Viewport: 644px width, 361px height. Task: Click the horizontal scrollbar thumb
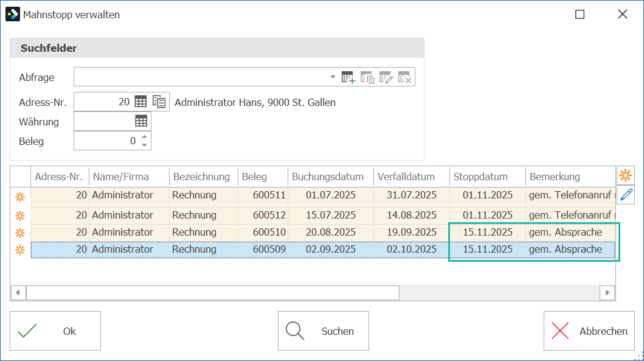pos(213,293)
